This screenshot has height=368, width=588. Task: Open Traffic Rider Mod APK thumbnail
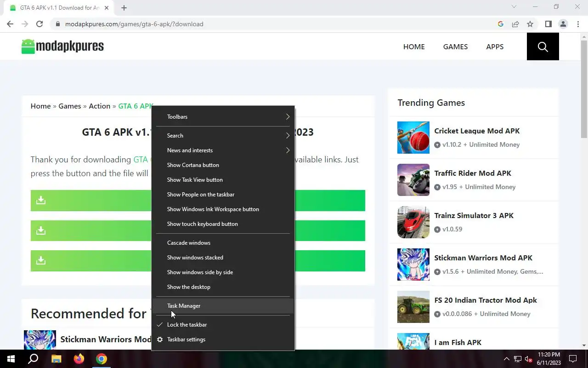(x=413, y=180)
